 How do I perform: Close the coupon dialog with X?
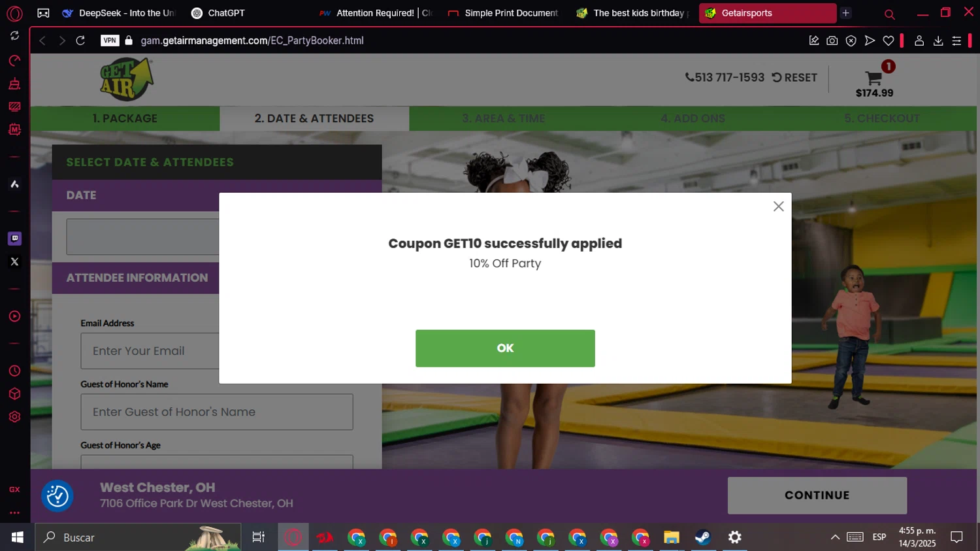pyautogui.click(x=778, y=207)
